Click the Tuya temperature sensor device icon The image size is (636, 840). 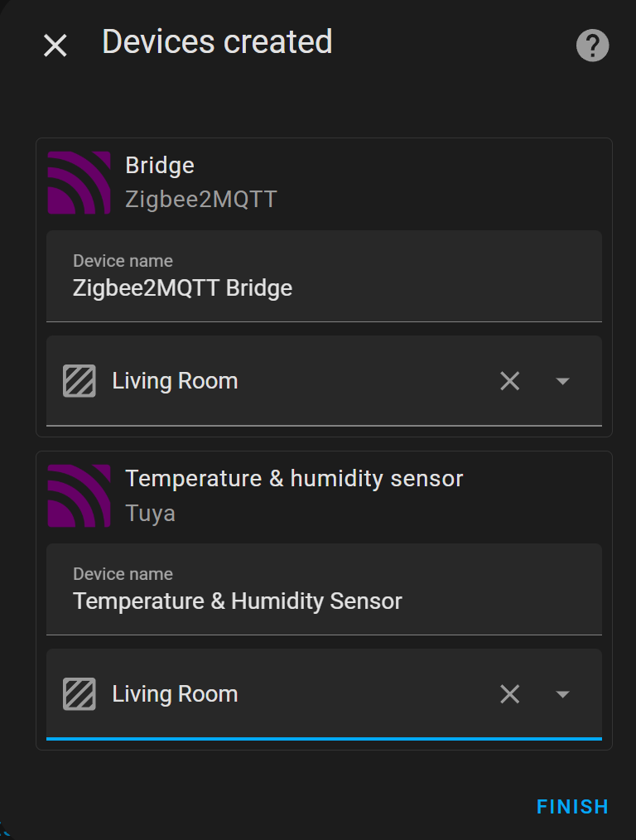pyautogui.click(x=79, y=495)
